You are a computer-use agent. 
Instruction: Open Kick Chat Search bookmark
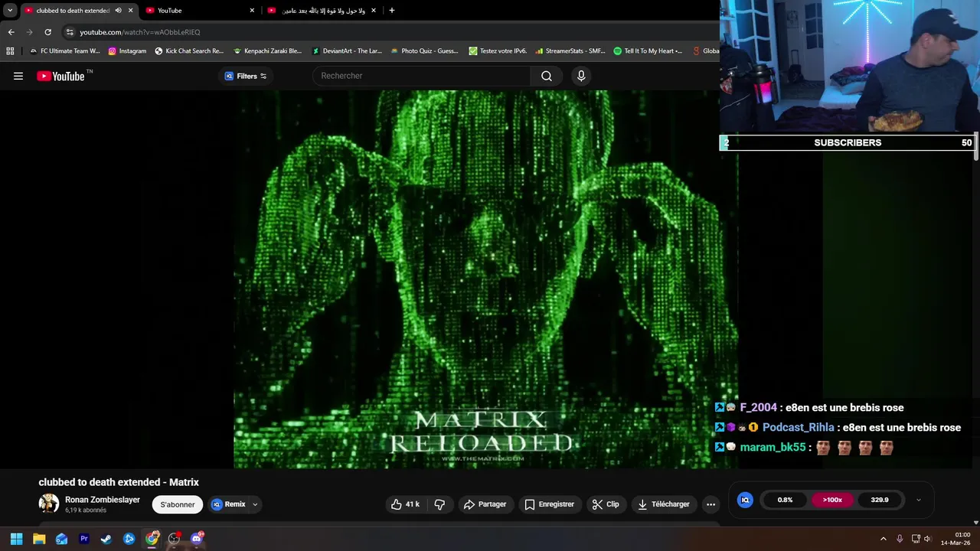coord(189,51)
